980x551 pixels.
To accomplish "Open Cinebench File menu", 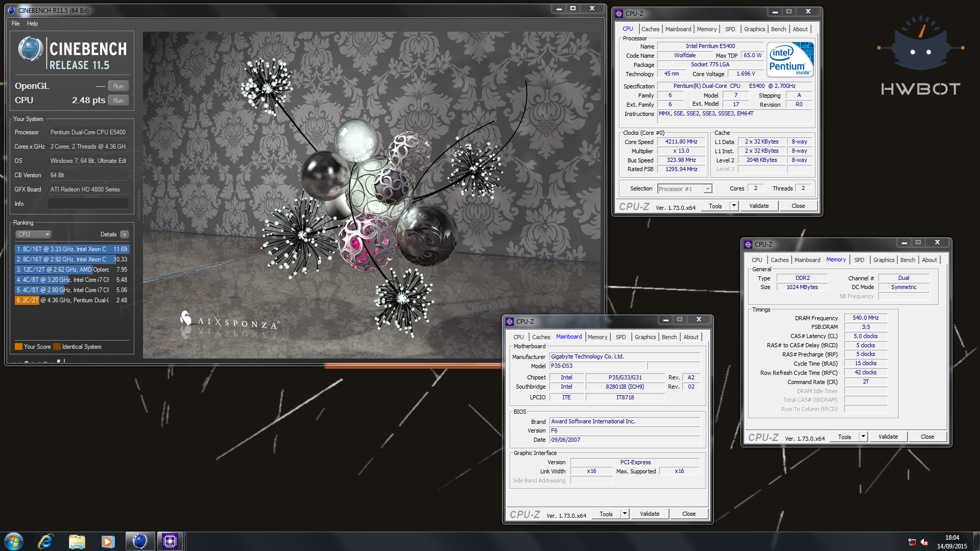I will (16, 23).
